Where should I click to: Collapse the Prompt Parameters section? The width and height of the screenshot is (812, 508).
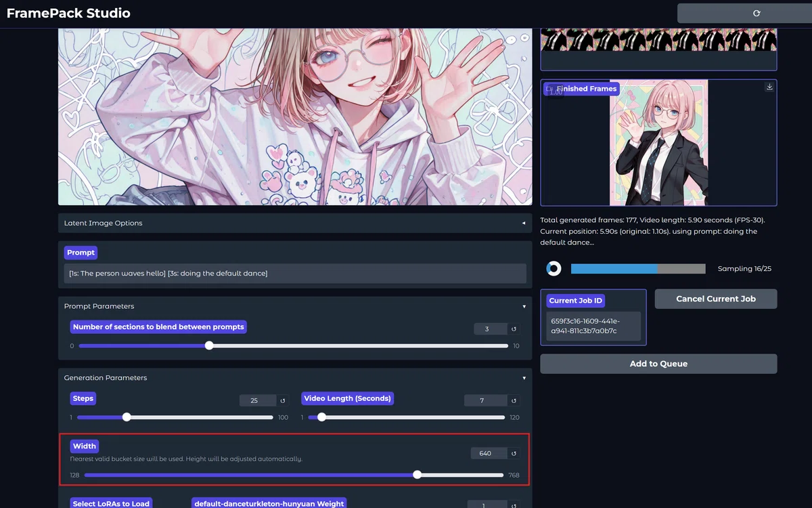click(x=295, y=306)
